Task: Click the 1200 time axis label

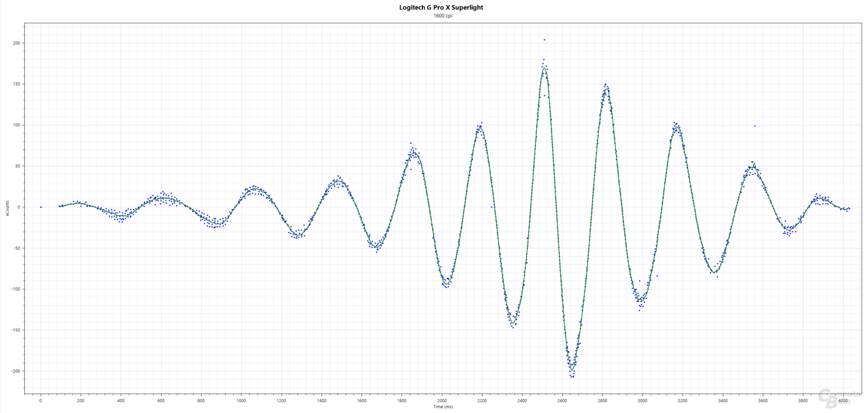Action: [x=281, y=400]
